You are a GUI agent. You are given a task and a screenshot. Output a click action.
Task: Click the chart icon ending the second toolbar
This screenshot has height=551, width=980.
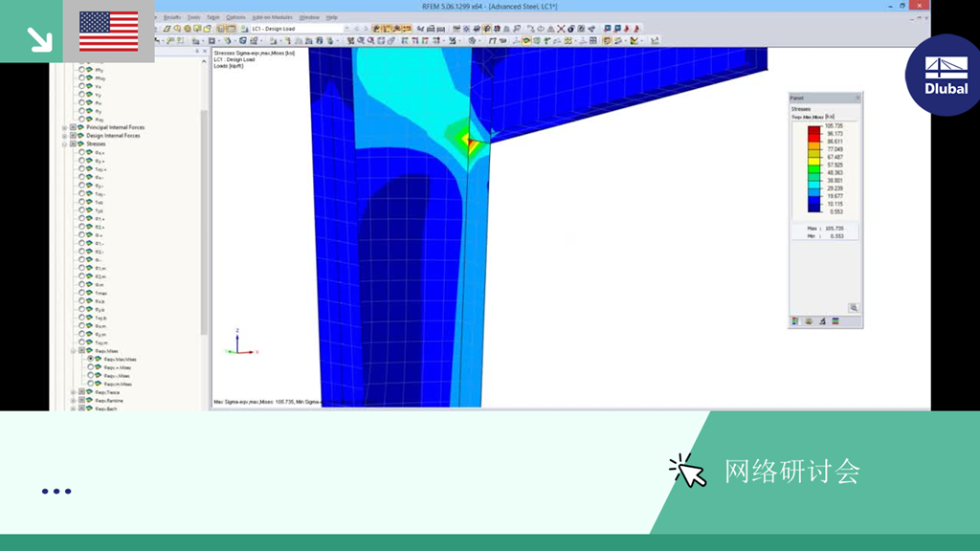click(x=655, y=40)
